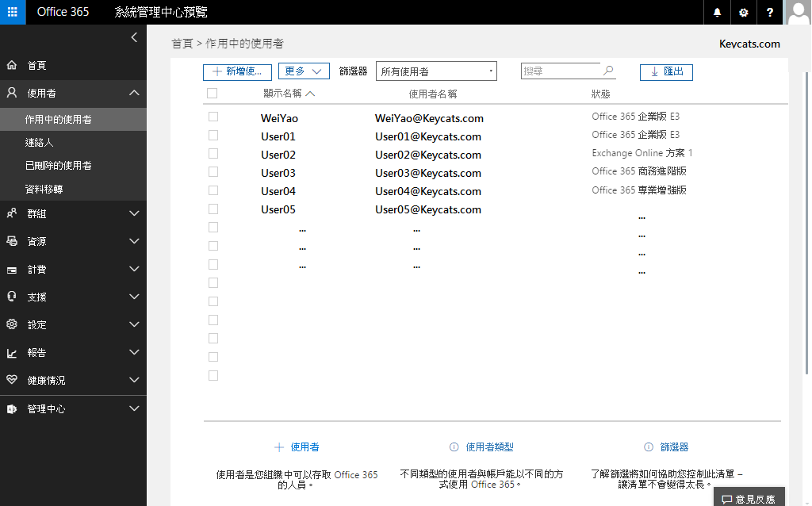This screenshot has width=812, height=506.
Task: Click the 首頁 breadcrumb link
Action: [x=182, y=44]
